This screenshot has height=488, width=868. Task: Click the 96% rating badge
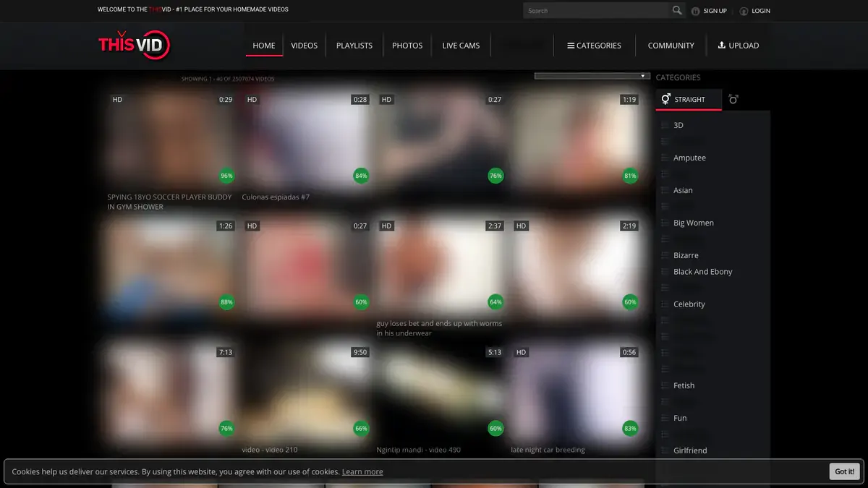tap(226, 176)
